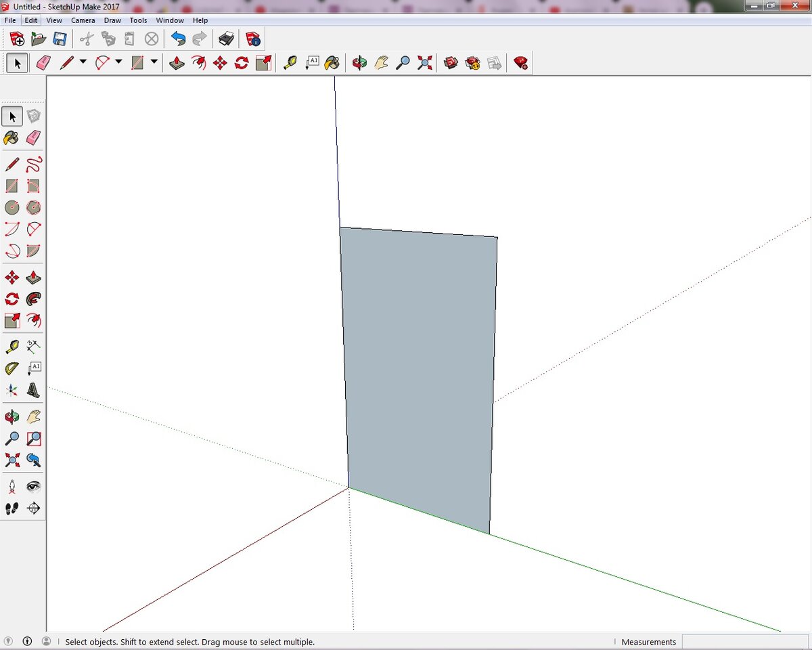Select the Rotated Rectangle tool
The width and height of the screenshot is (812, 650).
click(x=34, y=186)
